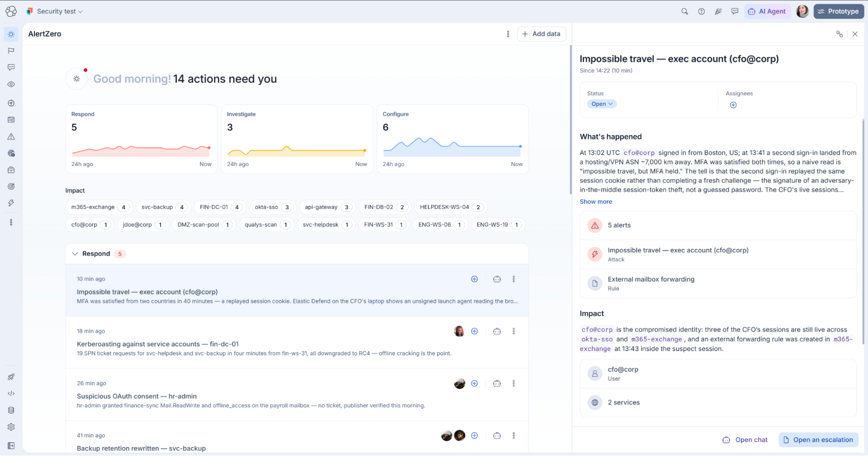
Task: Open the warning triangle icon in sidebar
Action: tap(11, 137)
